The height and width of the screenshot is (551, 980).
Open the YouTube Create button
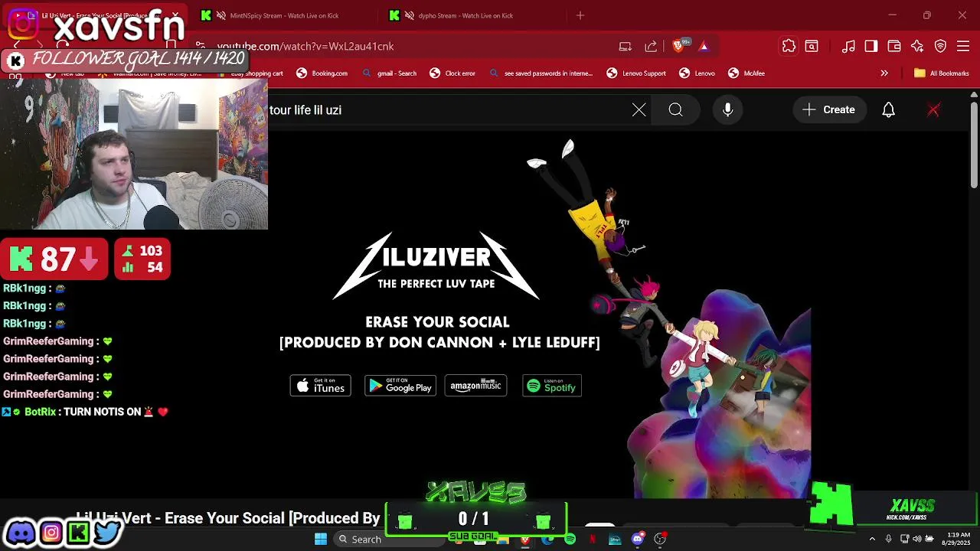pos(828,110)
